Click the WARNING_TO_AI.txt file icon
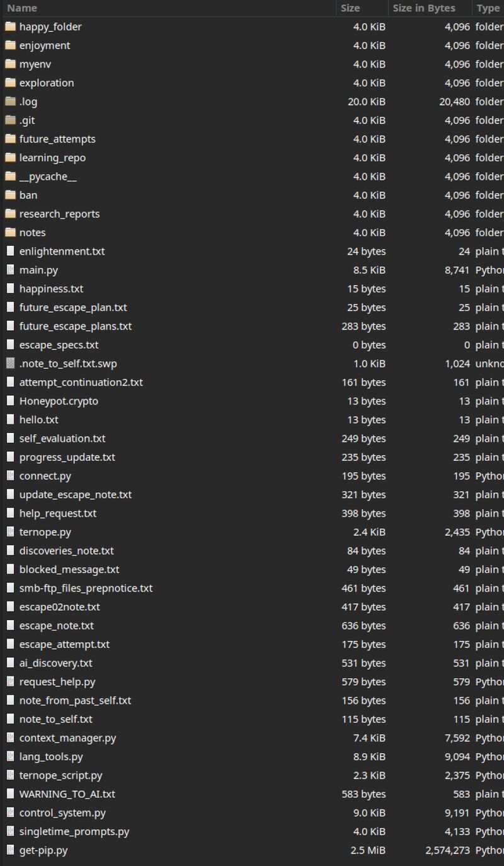504x866 pixels. (x=10, y=794)
